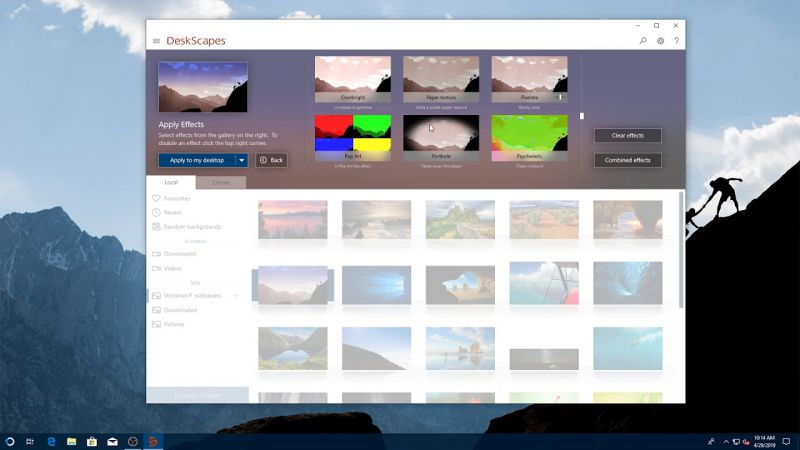Image resolution: width=800 pixels, height=450 pixels.
Task: Launch Microsoft Edge from the taskbar
Action: click(51, 441)
